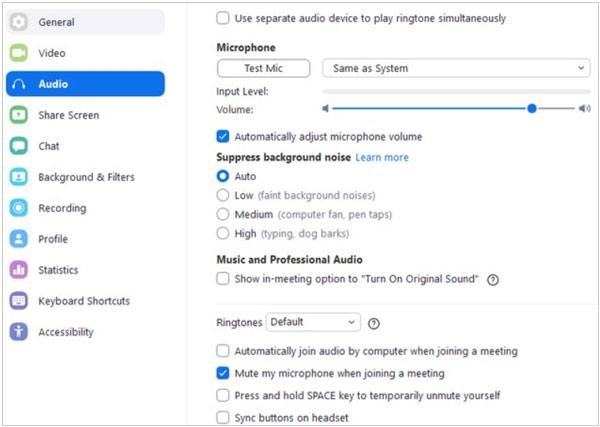
Task: Open the microphone Same as System dropdown
Action: [456, 68]
